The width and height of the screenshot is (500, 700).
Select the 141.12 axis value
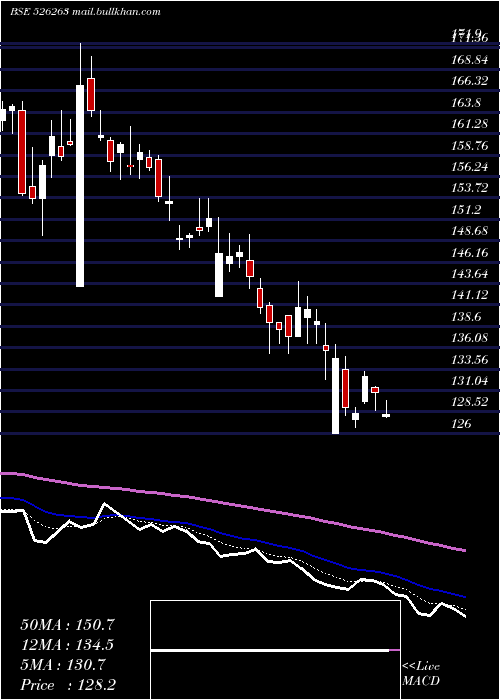(469, 295)
